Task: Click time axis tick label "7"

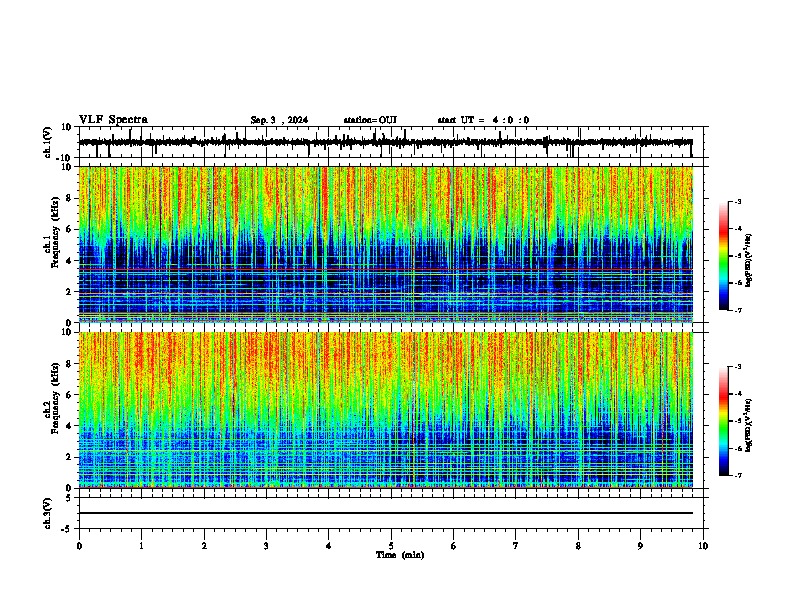Action: coord(516,546)
